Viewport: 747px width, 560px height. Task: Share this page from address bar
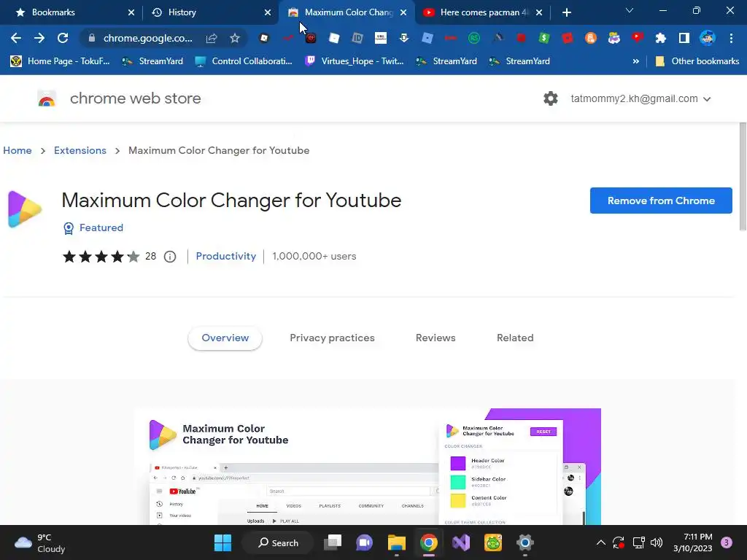coord(212,38)
